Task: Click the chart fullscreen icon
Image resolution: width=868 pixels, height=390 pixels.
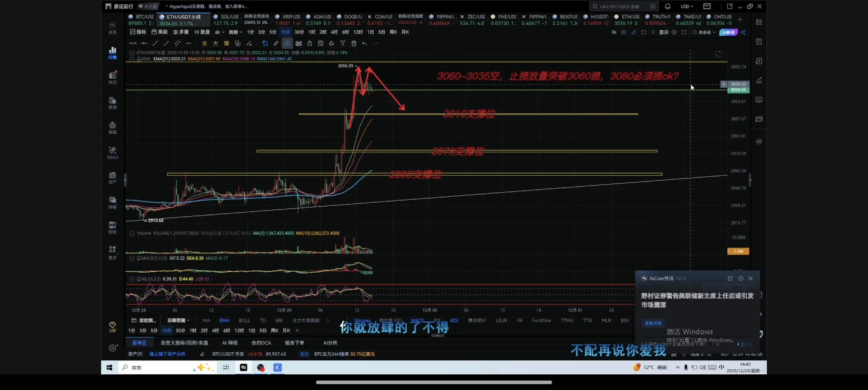Action: tap(684, 32)
